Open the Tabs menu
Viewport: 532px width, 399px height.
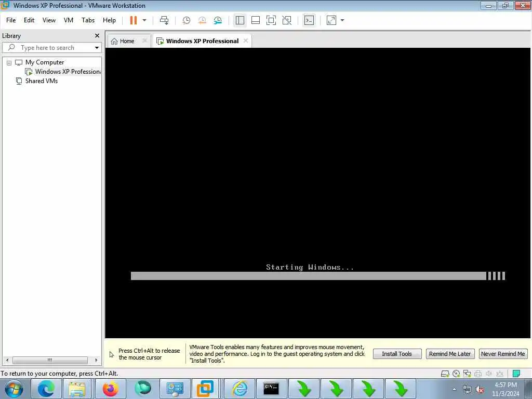click(x=88, y=20)
